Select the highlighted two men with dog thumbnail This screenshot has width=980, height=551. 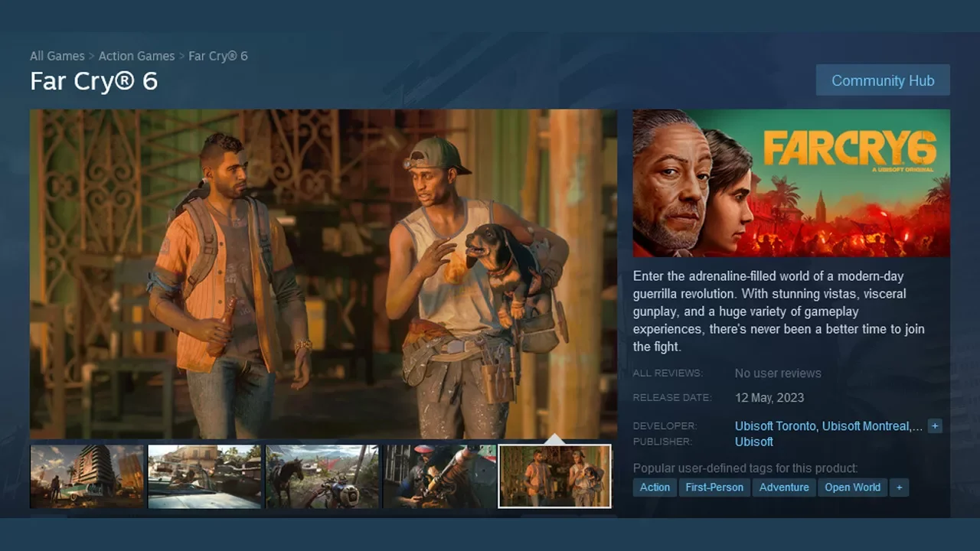[x=555, y=476]
